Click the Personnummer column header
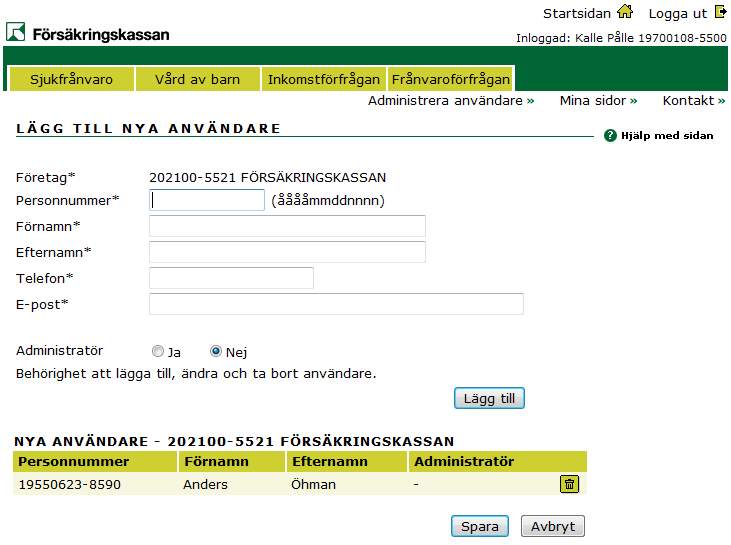Image resolution: width=731 pixels, height=545 pixels. pos(95,462)
